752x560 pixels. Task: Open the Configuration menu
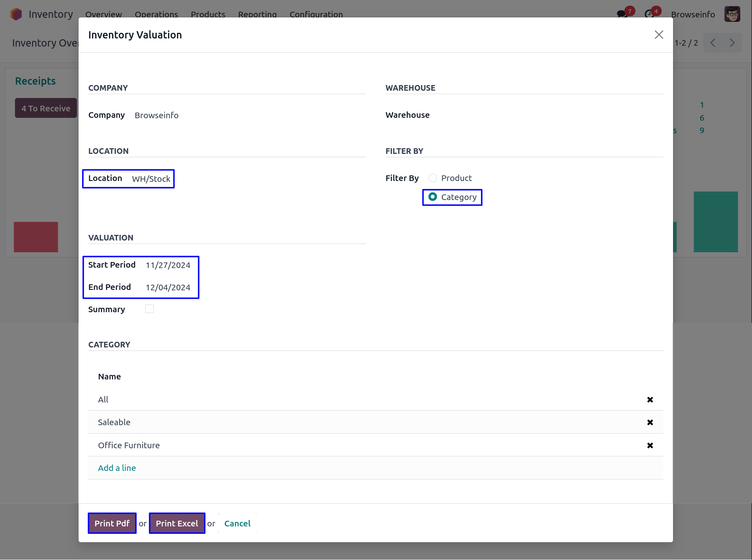(x=316, y=14)
